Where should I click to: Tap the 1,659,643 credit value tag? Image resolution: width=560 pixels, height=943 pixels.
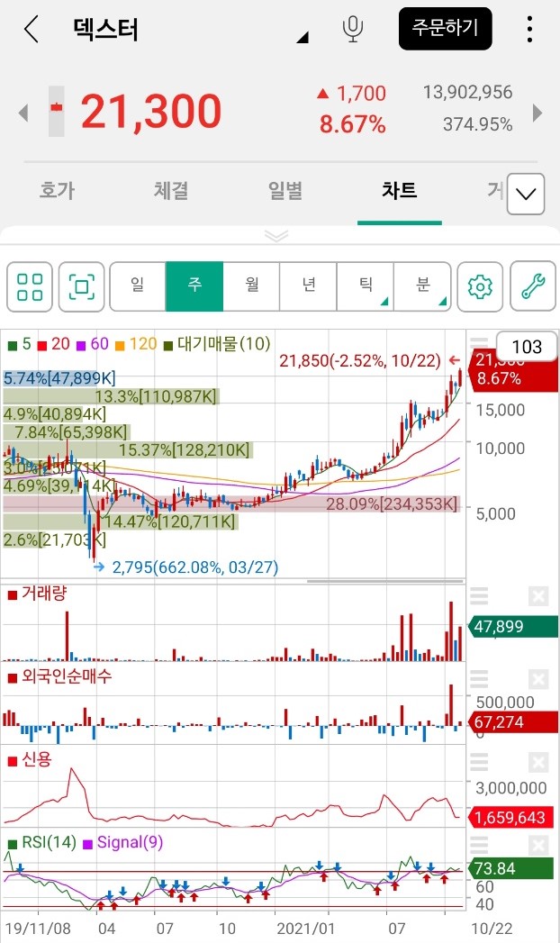point(510,818)
